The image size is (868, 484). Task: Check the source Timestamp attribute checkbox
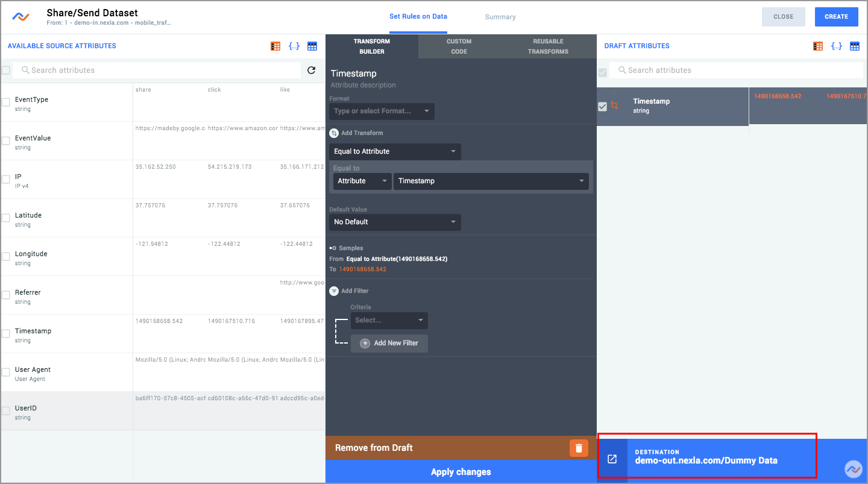click(6, 334)
